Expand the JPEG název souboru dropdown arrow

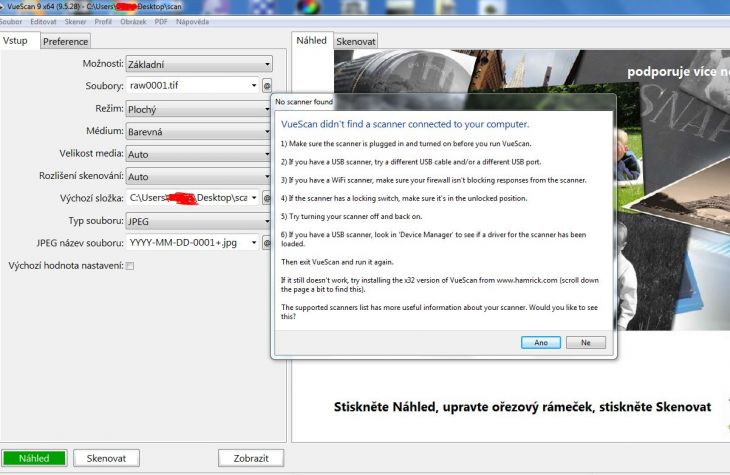pyautogui.click(x=254, y=243)
